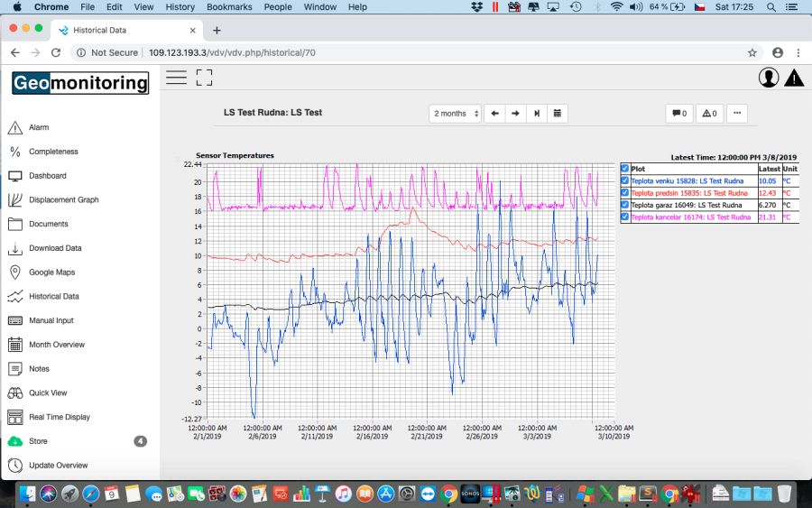The width and height of the screenshot is (812, 508).
Task: Open Real Time Display in the sidebar
Action: coord(59,417)
